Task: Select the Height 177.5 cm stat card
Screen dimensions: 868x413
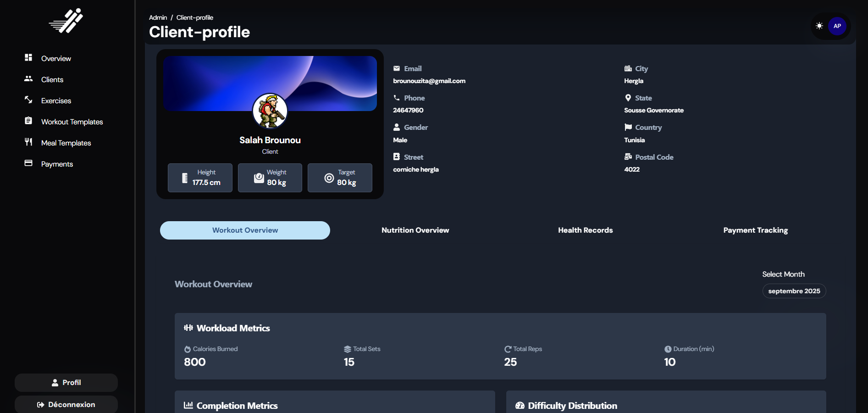Action: pyautogui.click(x=199, y=178)
